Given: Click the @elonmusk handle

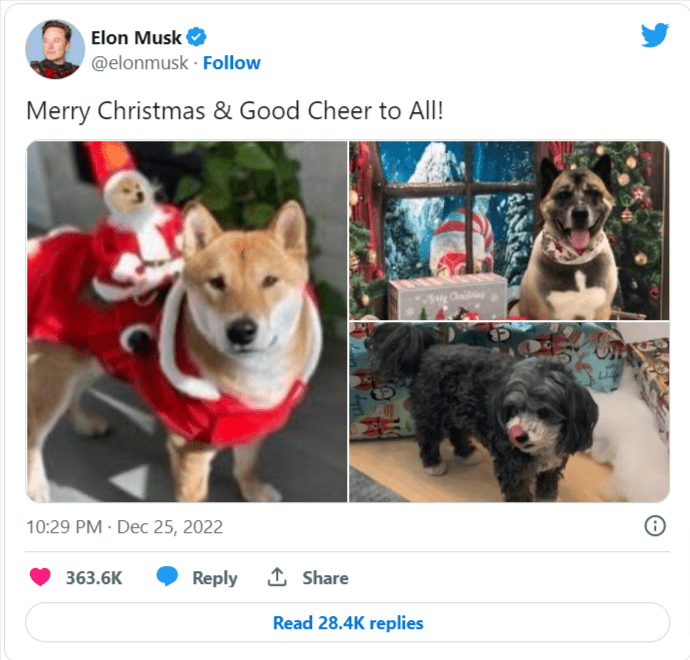Looking at the screenshot, I should 139,63.
